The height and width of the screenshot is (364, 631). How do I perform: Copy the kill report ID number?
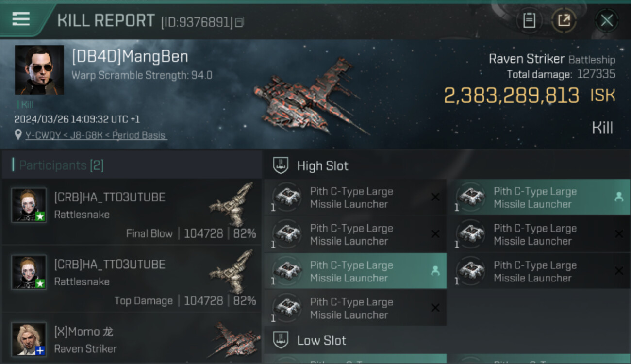point(239,22)
